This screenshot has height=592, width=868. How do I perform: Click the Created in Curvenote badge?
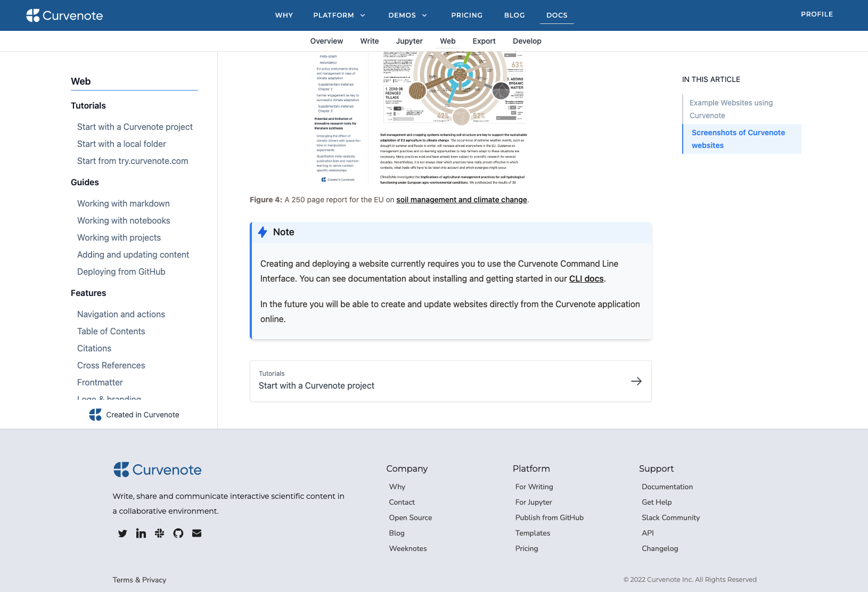point(134,414)
